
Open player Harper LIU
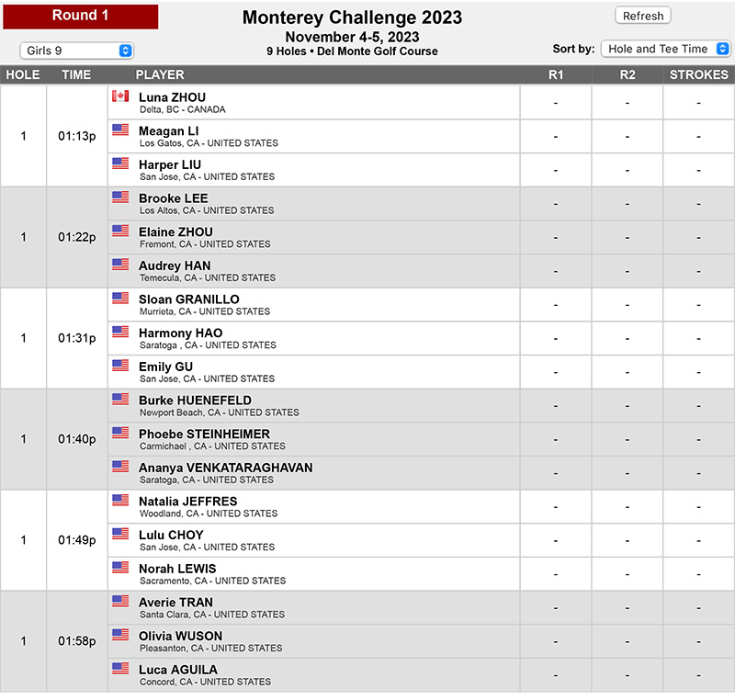[170, 165]
